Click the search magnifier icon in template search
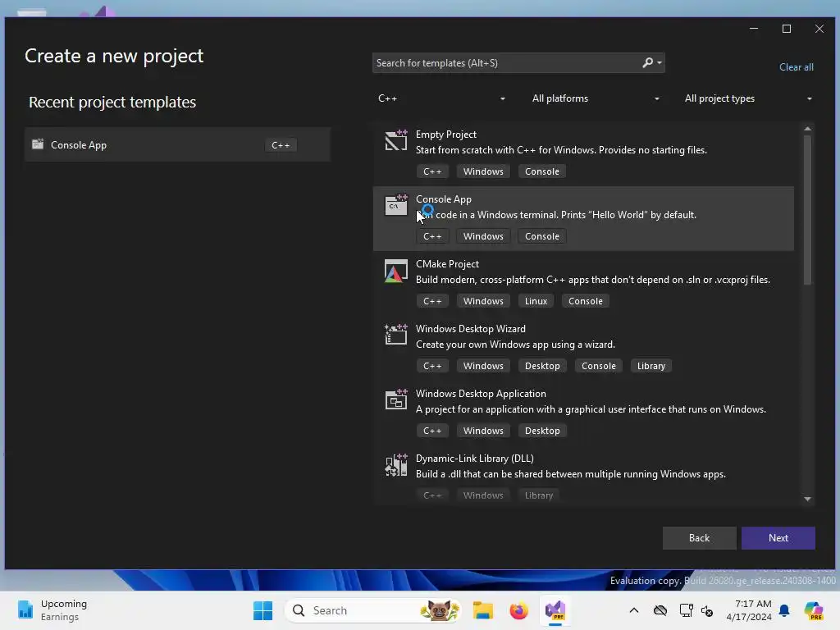Image resolution: width=840 pixels, height=630 pixels. click(648, 62)
